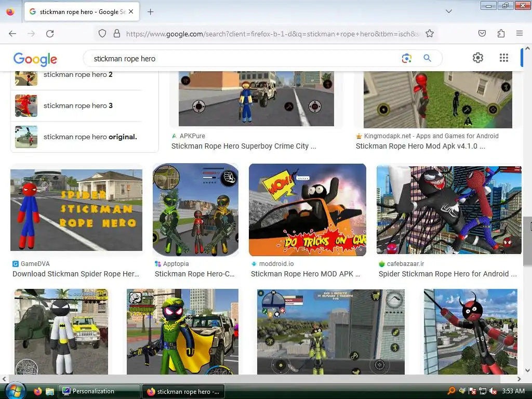Open the Firefox application menu

519,33
